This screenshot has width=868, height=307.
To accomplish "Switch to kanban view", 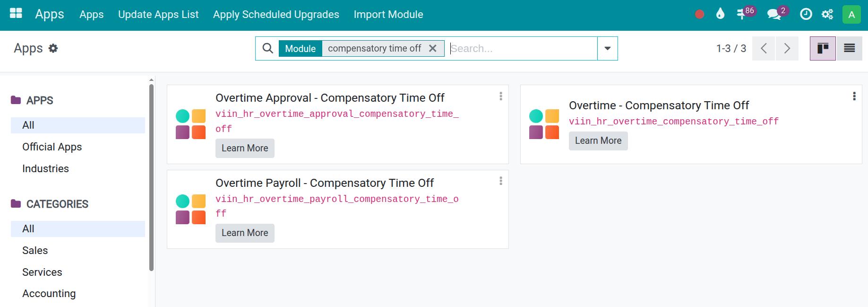I will pos(823,48).
